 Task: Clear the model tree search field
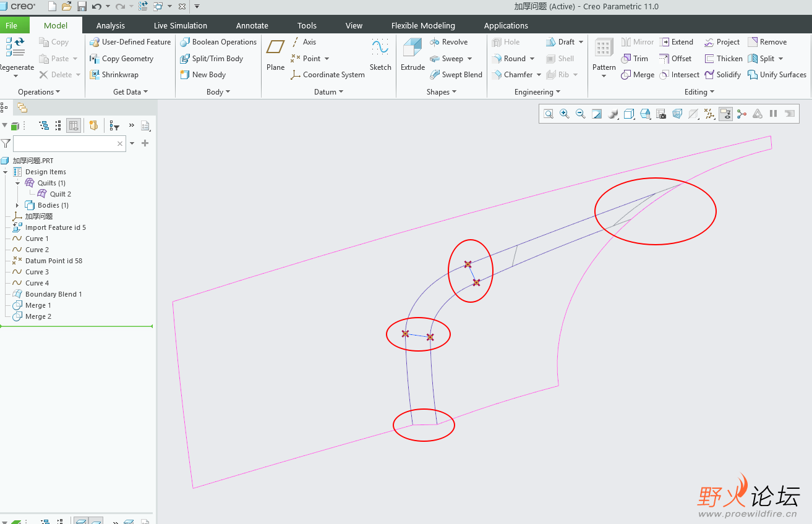[120, 143]
